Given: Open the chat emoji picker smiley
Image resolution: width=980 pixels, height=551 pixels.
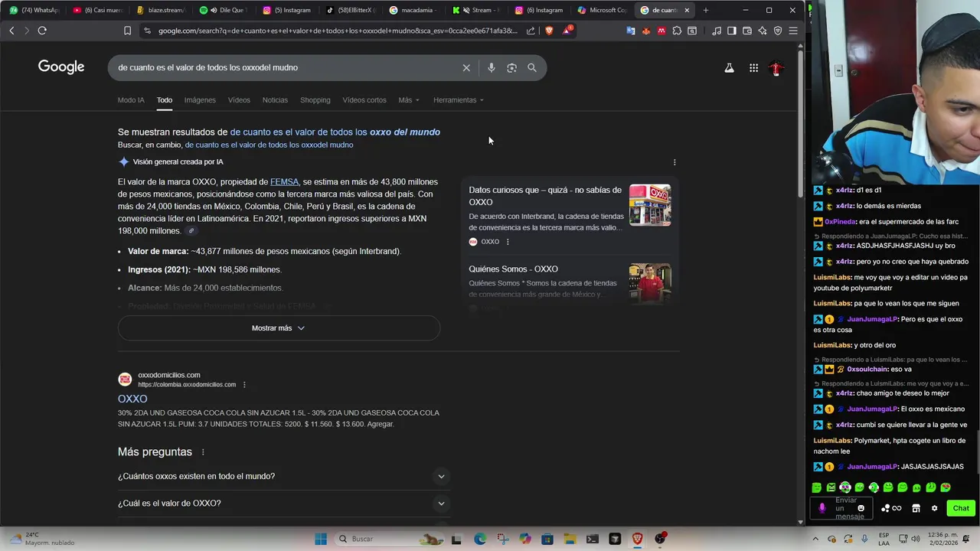Looking at the screenshot, I should pos(861,508).
